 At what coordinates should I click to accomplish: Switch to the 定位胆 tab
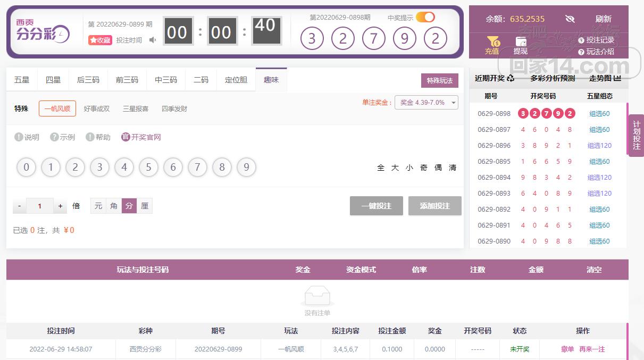point(236,80)
